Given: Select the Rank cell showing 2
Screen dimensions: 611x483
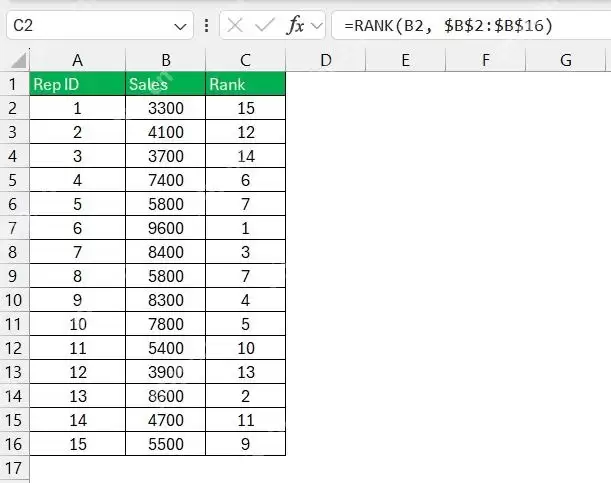Looking at the screenshot, I should click(245, 396).
